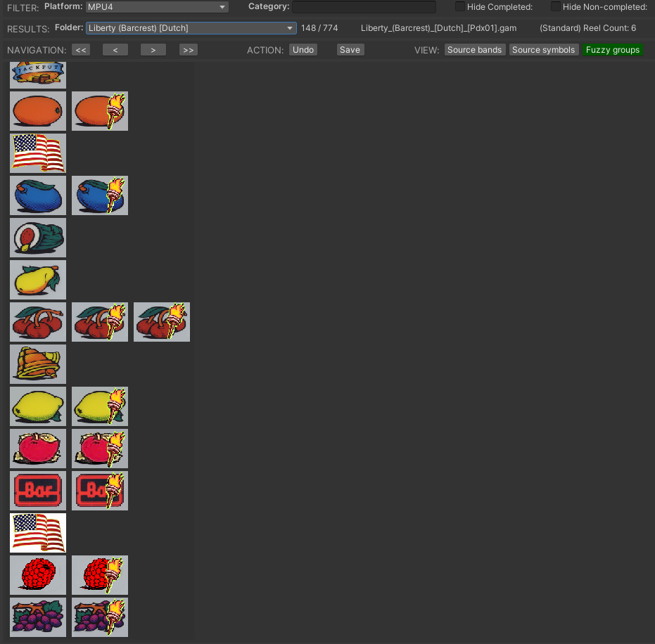Image resolution: width=655 pixels, height=644 pixels.
Task: Click the grapes with torch symbol
Action: click(100, 617)
